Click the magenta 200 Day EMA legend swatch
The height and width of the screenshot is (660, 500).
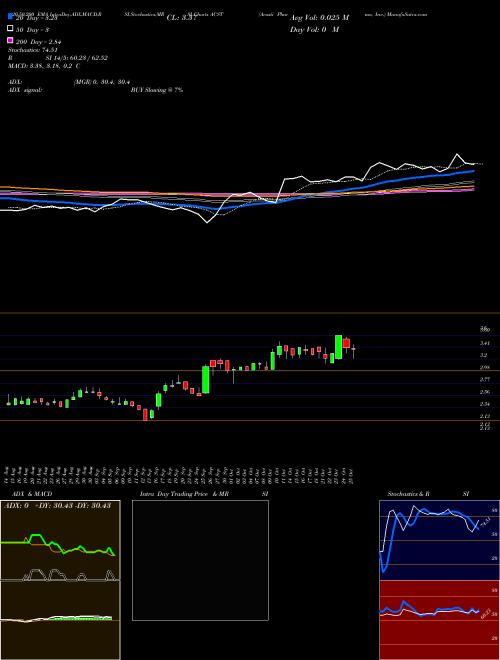click(10, 40)
